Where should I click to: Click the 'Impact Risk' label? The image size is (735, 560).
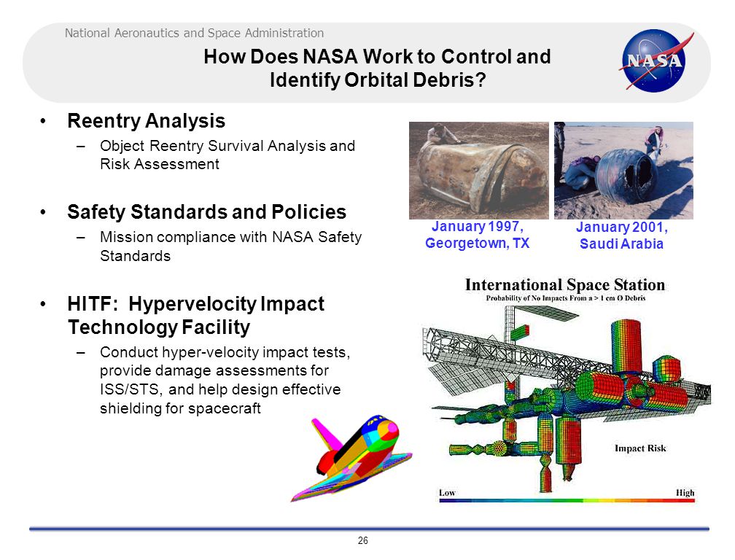(x=640, y=448)
